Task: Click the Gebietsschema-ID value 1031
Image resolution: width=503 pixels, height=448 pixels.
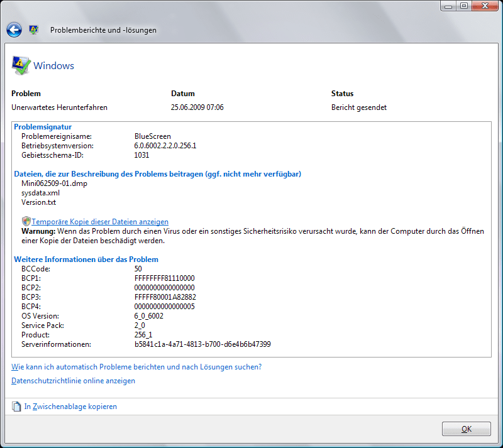Action: coord(141,155)
